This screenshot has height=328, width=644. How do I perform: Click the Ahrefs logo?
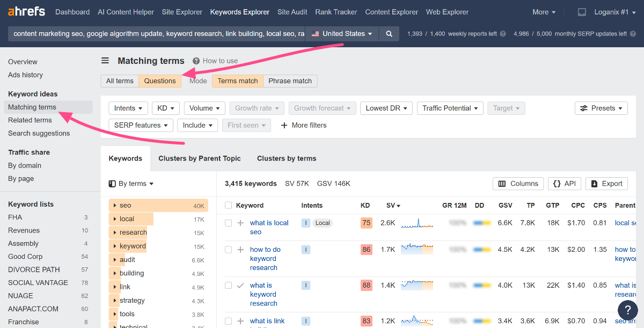(x=26, y=12)
